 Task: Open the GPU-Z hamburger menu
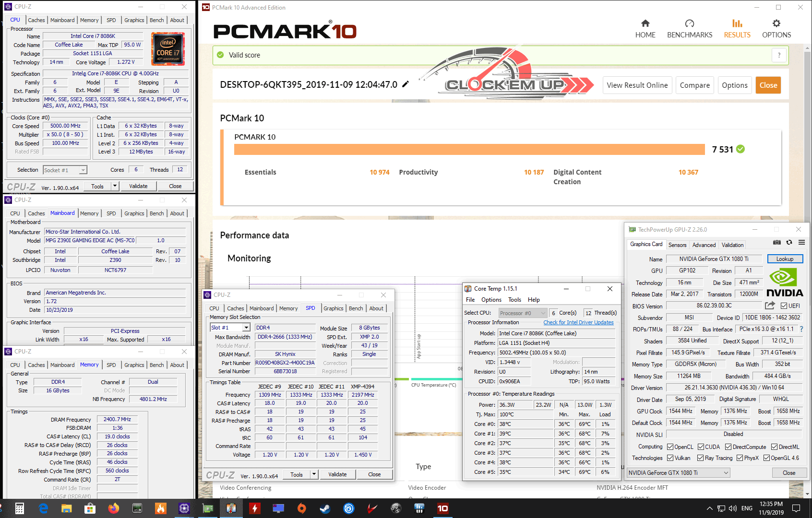tap(801, 243)
